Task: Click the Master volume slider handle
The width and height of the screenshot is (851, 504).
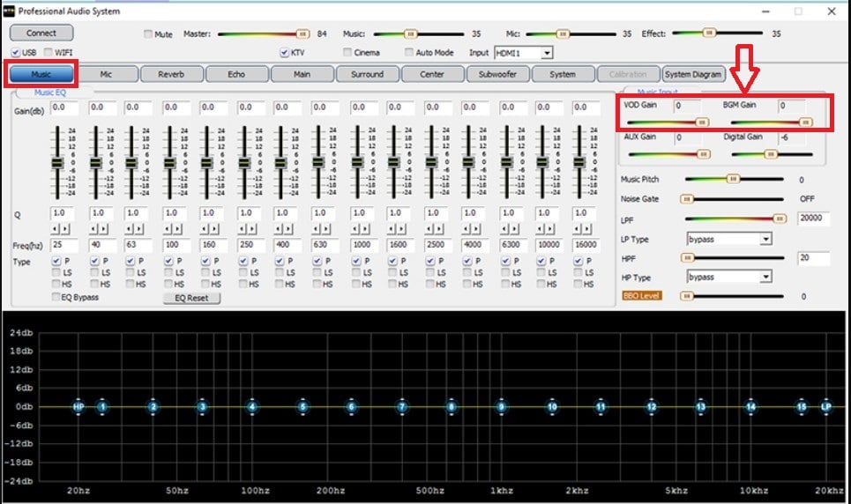Action: 302,33
